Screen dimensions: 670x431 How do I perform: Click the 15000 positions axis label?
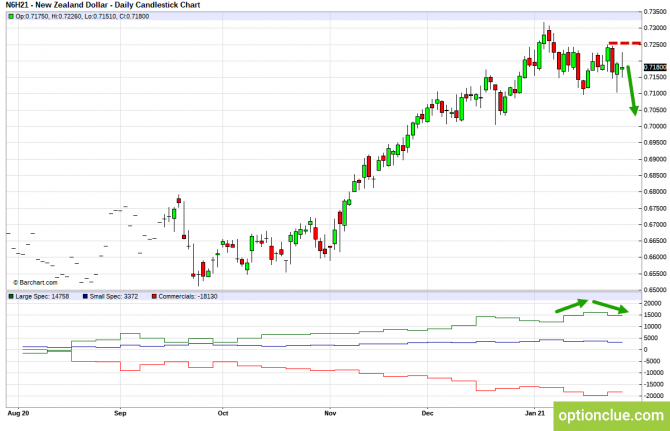(x=652, y=315)
